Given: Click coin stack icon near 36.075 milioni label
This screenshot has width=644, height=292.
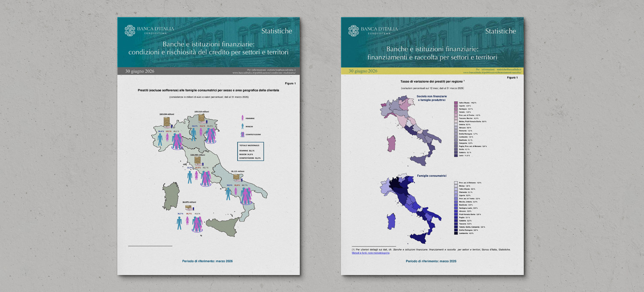Looking at the screenshot, I should 189,208.
